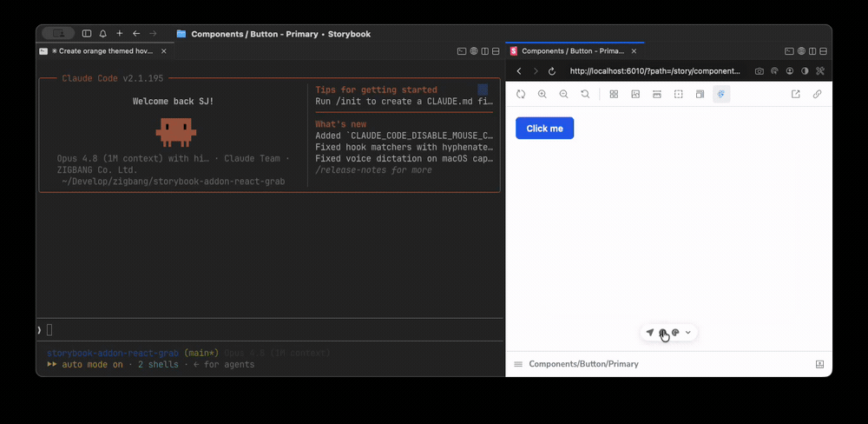Click the Claude Code pixel mascot image
Viewport: 868px width, 424px height.
point(176,132)
